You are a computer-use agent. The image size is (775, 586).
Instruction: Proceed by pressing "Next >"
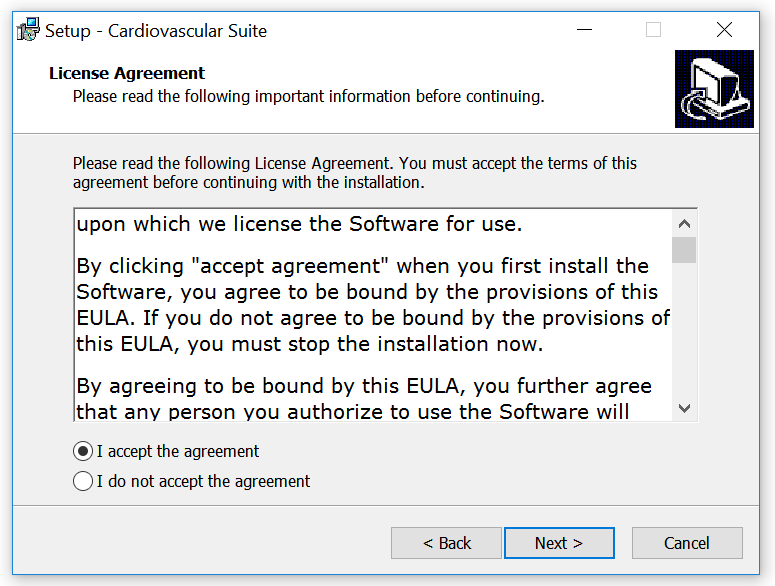click(559, 543)
